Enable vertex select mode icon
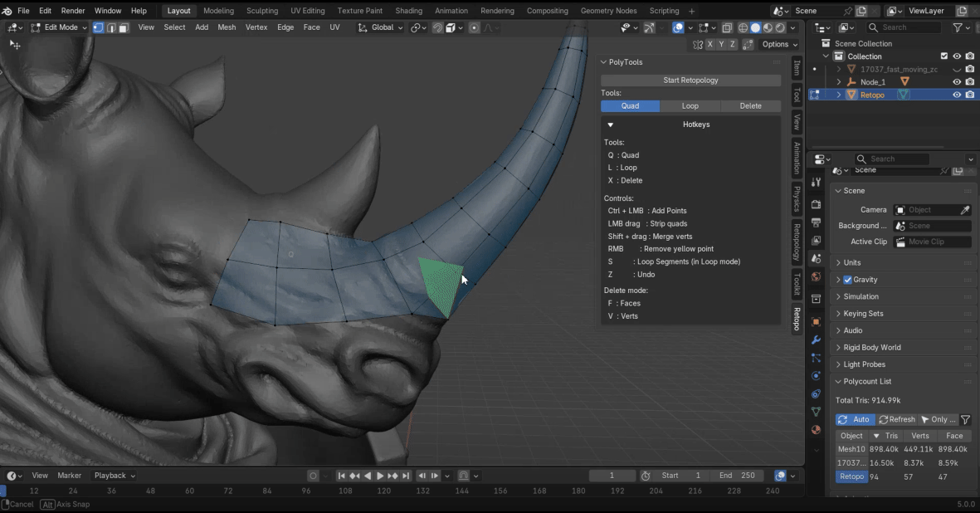 pos(98,27)
